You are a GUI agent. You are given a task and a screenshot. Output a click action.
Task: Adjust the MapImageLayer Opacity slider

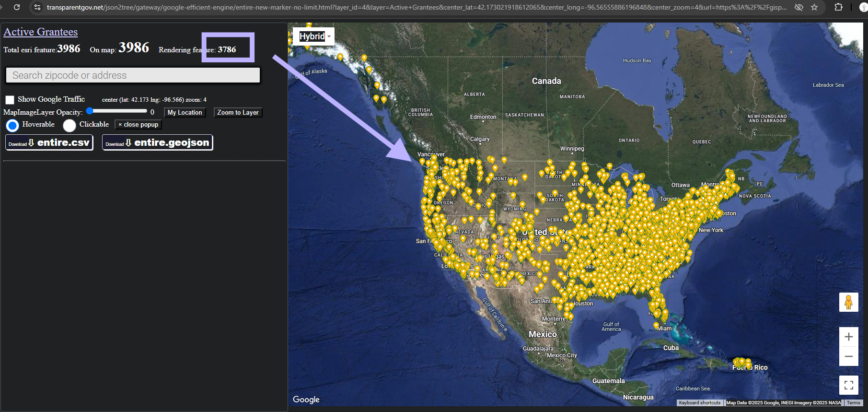(117, 111)
